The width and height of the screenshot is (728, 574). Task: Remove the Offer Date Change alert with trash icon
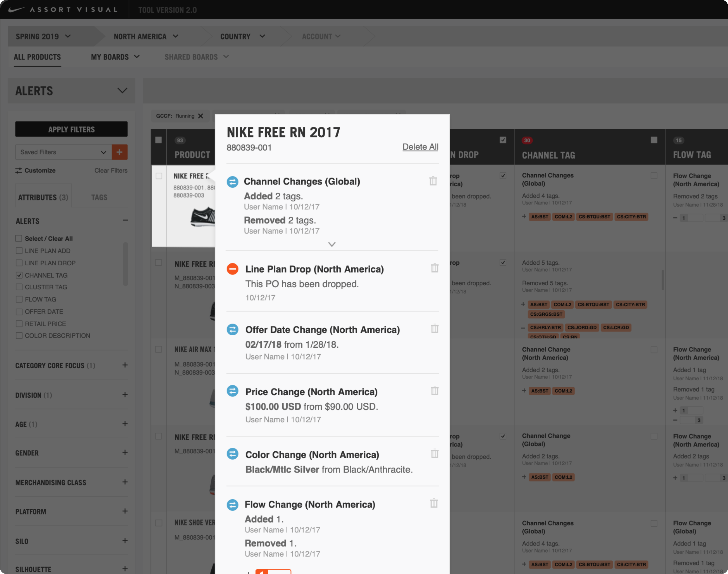pyautogui.click(x=434, y=329)
